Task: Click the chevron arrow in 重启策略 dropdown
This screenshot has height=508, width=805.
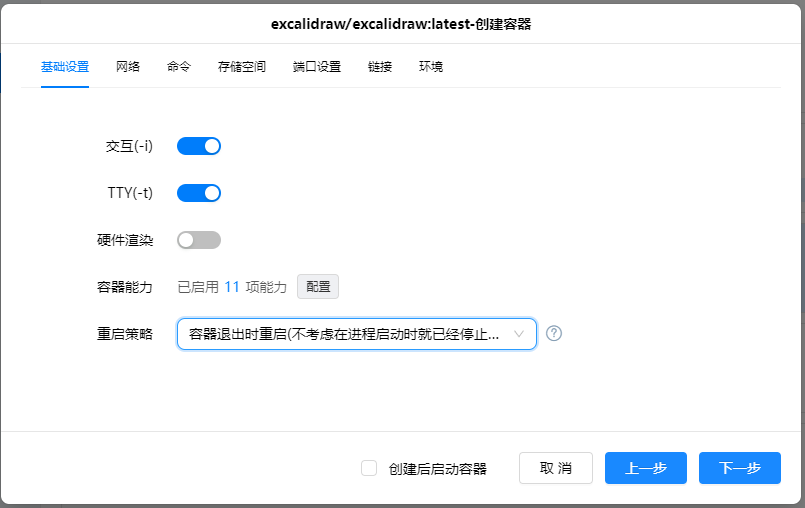Action: pos(519,334)
